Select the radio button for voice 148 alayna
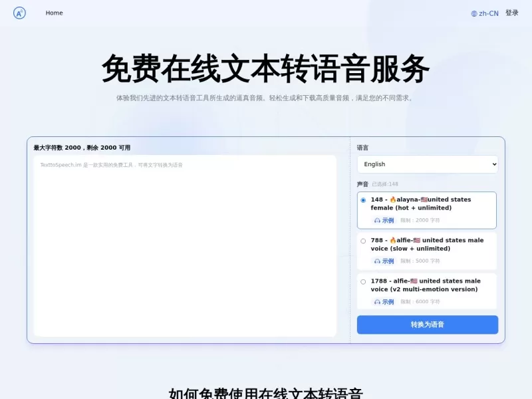532x399 pixels. 363,199
